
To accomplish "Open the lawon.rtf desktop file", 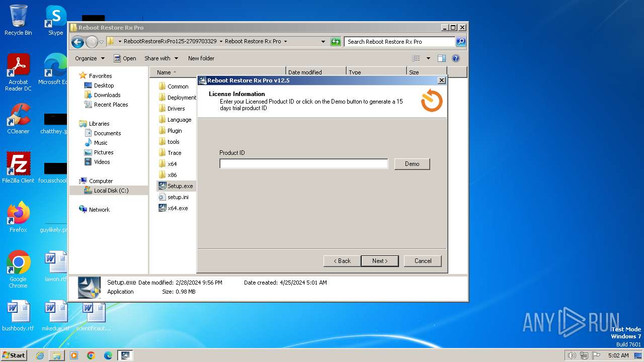I will click(55, 266).
